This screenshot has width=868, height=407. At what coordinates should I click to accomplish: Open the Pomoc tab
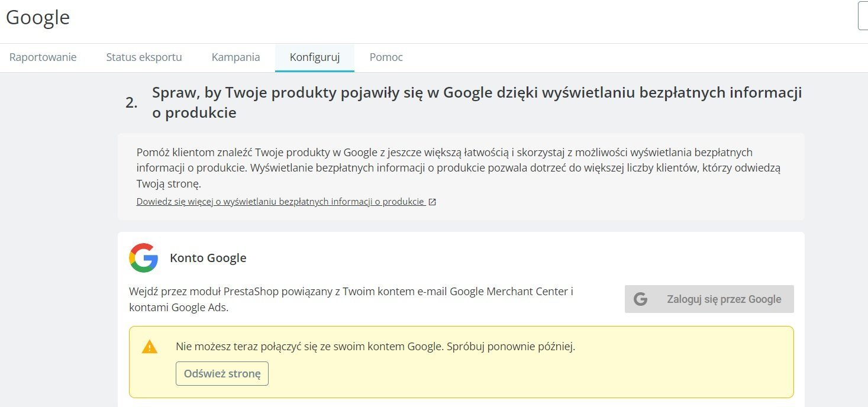point(386,57)
